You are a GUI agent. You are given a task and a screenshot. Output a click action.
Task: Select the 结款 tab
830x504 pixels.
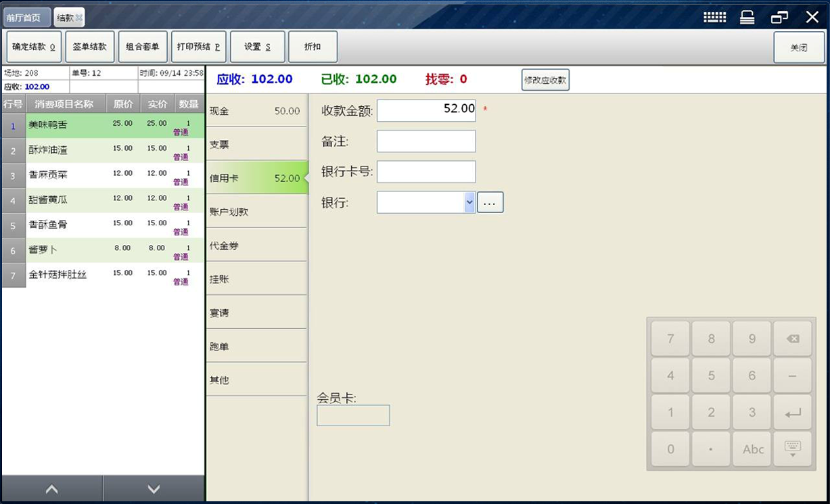(69, 18)
